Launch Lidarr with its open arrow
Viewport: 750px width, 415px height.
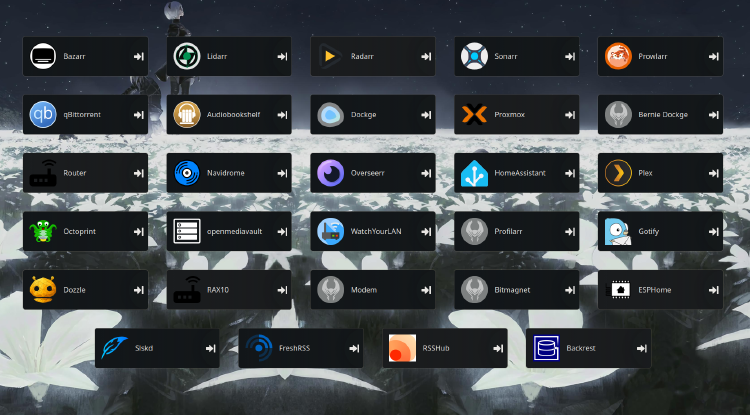tap(282, 56)
